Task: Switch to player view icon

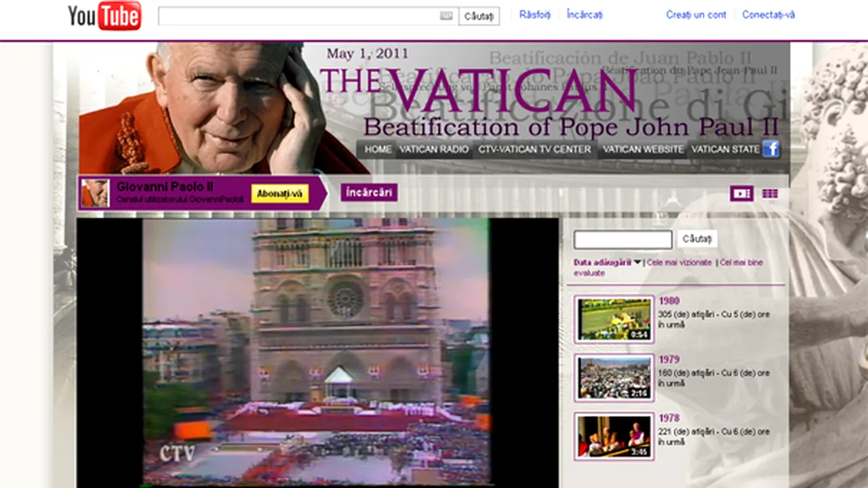Action: [x=742, y=194]
